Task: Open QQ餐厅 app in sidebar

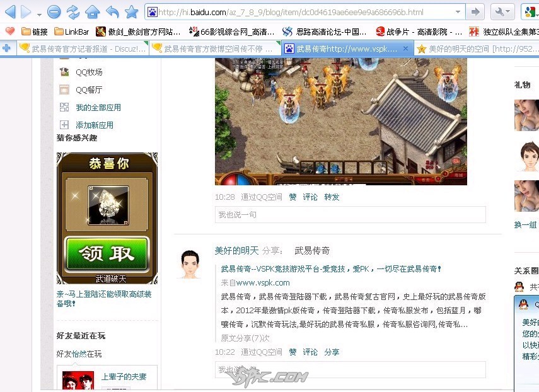Action: click(89, 89)
